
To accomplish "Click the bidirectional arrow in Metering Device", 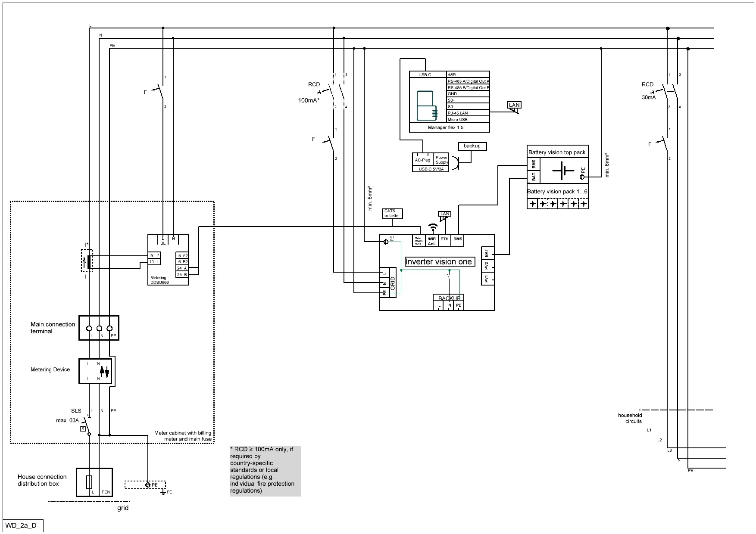I will pos(104,371).
